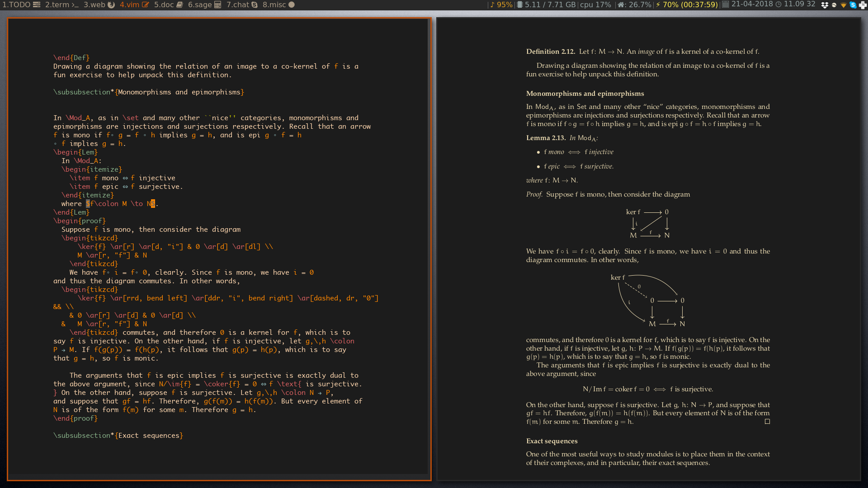The image size is (868, 488).
Task: Click the \begin{proof} line in vim
Action: click(80, 221)
